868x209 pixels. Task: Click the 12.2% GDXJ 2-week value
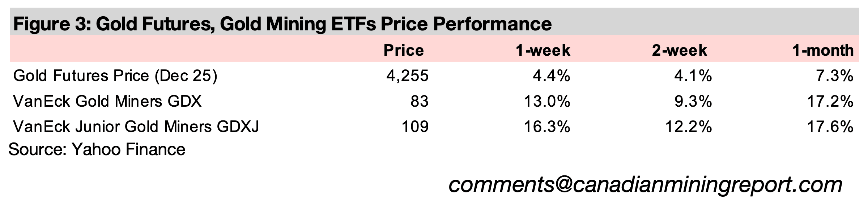click(689, 127)
